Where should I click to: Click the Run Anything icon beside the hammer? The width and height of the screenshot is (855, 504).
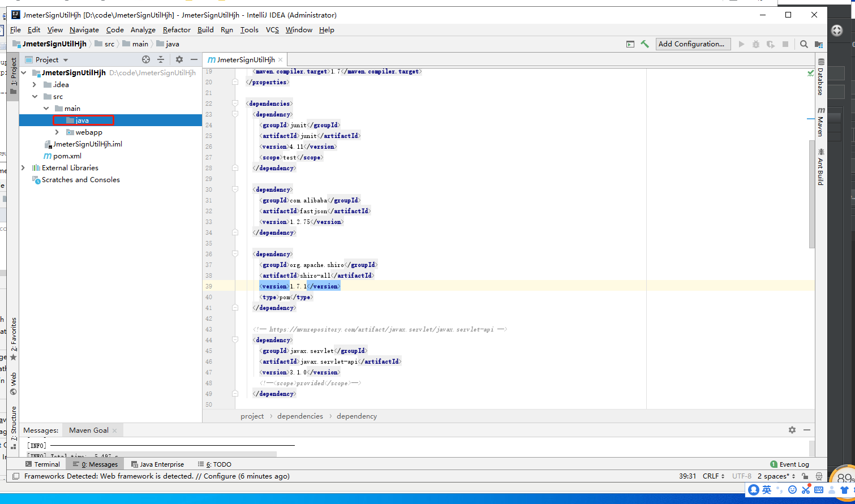[630, 44]
